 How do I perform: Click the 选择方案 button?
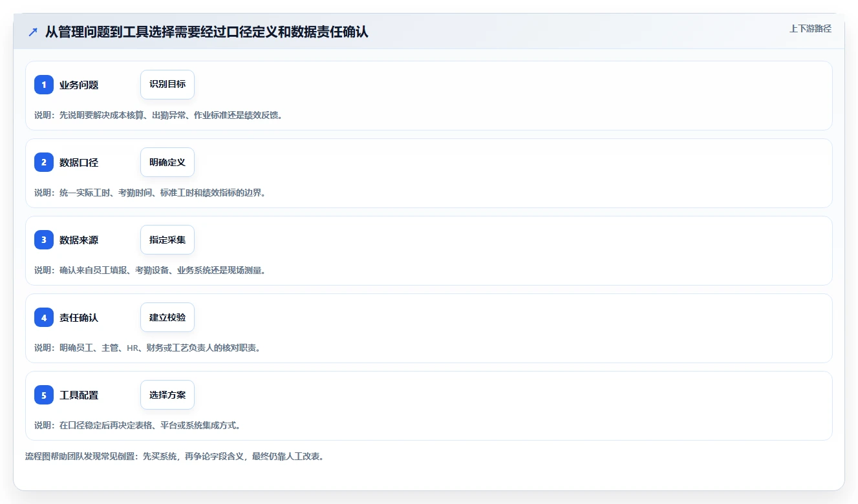167,395
